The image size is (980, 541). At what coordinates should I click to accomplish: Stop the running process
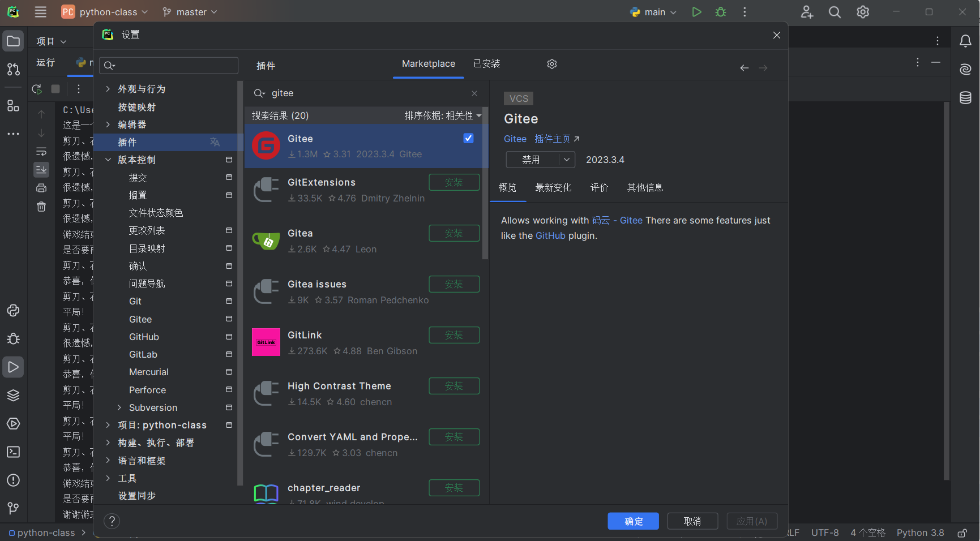click(55, 89)
